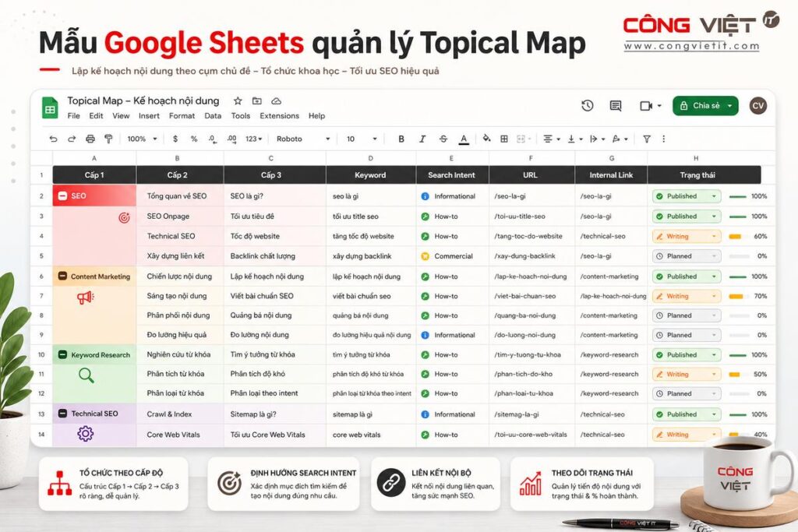This screenshot has height=532, width=798.
Task: Collapse the Content Marketing group toggle
Action: [x=62, y=277]
